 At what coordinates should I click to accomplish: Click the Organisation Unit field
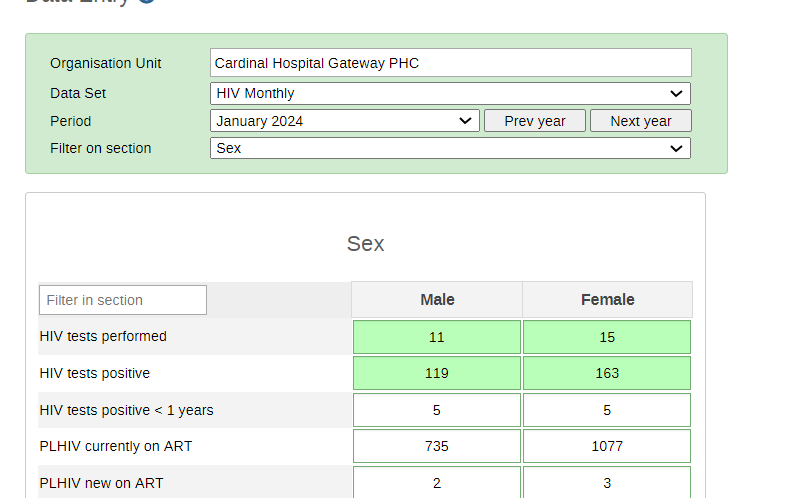point(451,63)
